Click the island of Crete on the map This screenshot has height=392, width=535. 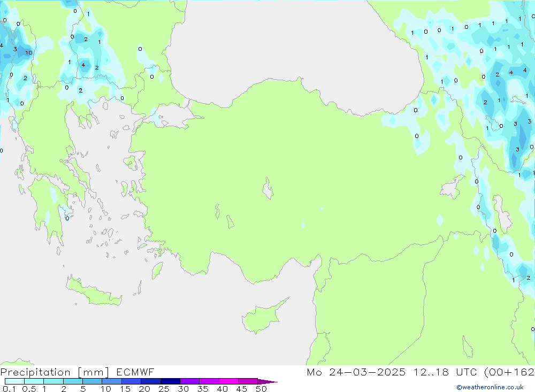point(94,291)
